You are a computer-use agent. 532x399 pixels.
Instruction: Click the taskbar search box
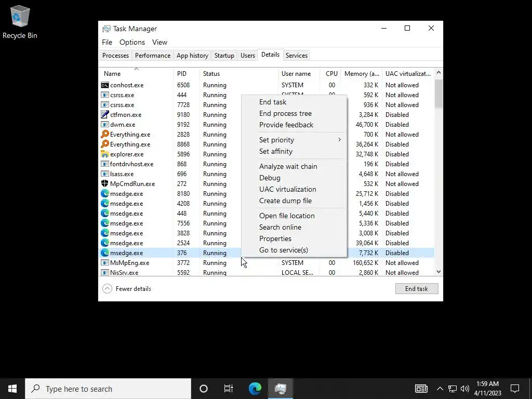click(x=108, y=389)
